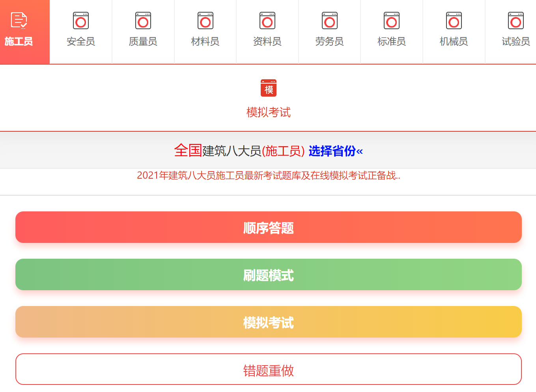Click the icon above 劳务员

[x=330, y=21]
